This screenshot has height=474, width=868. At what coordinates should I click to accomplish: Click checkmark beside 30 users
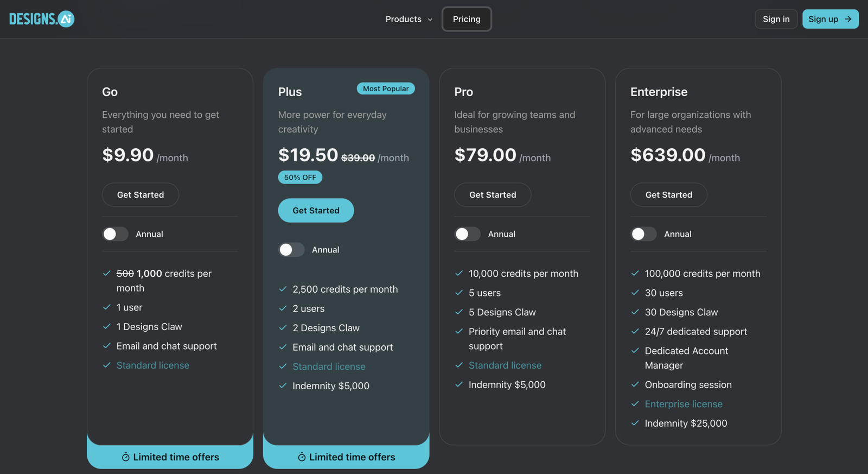click(635, 293)
